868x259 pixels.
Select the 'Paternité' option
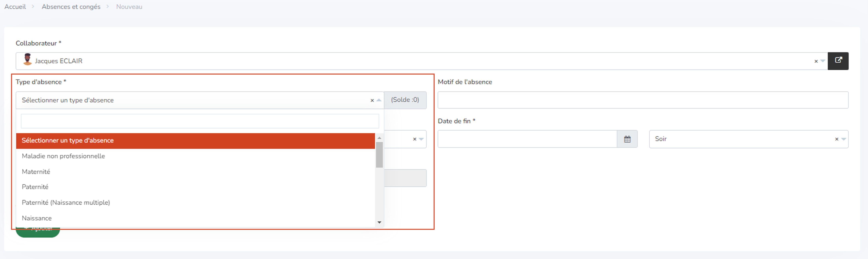(x=195, y=187)
